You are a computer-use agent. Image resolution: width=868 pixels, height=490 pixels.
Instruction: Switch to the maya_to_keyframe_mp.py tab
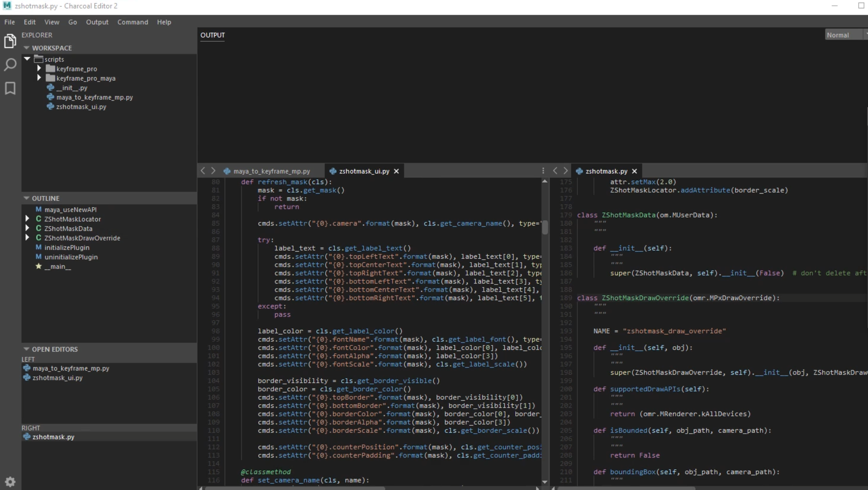pyautogui.click(x=271, y=171)
